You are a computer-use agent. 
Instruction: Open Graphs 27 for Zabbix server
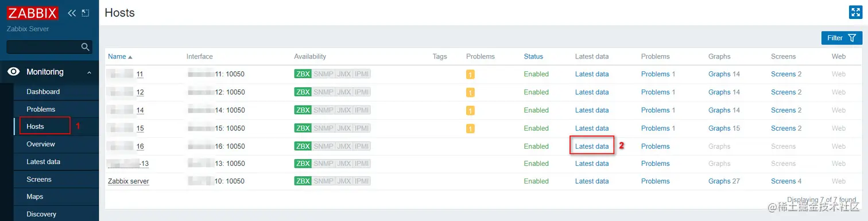(724, 181)
